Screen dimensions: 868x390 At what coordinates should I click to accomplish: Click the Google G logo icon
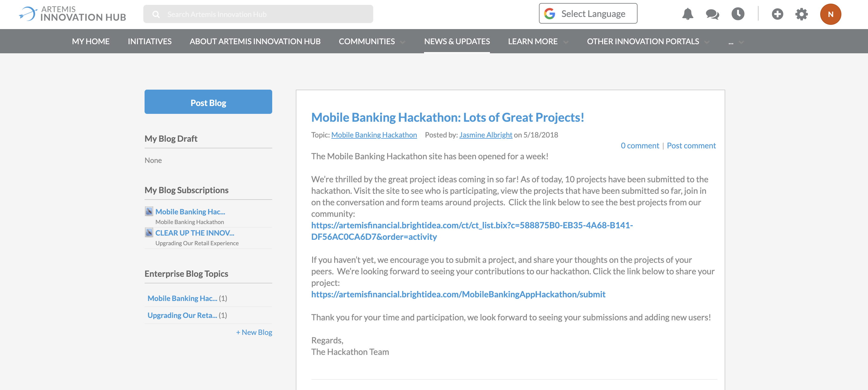tap(549, 14)
